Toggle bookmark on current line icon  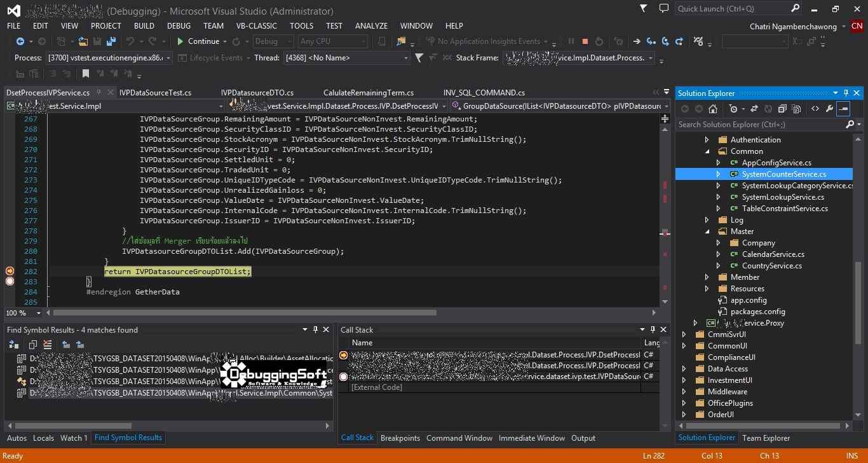pos(86,74)
